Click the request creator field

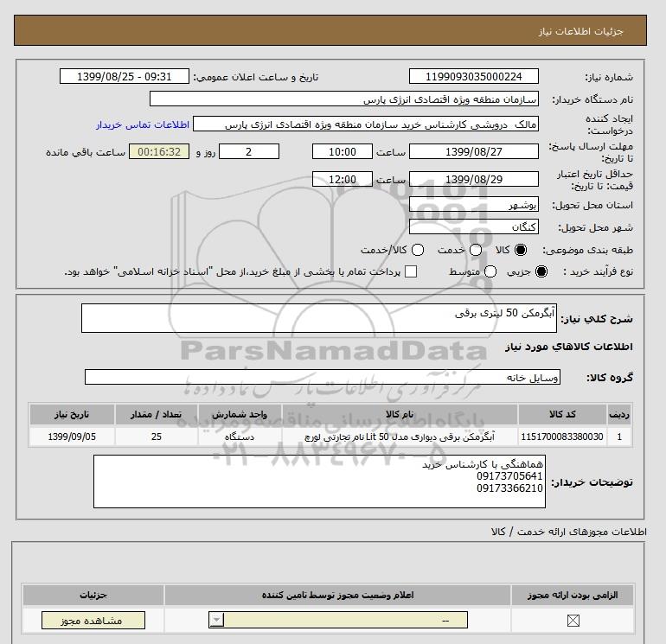[x=366, y=124]
